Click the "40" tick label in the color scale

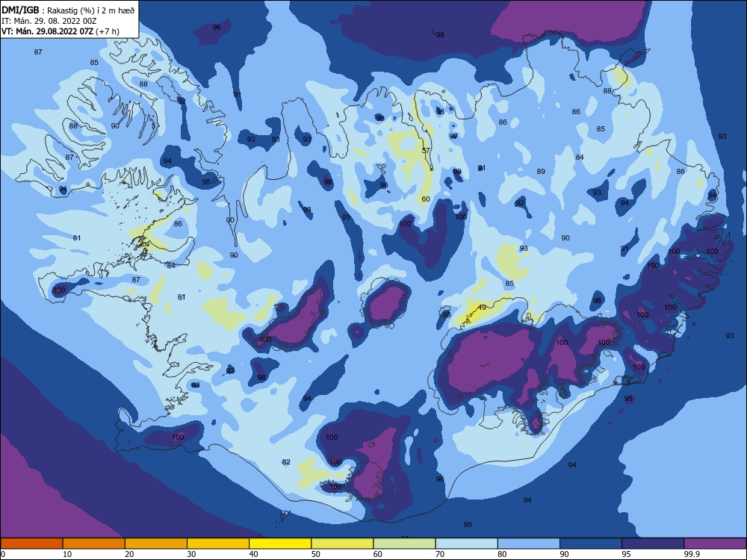[253, 554]
